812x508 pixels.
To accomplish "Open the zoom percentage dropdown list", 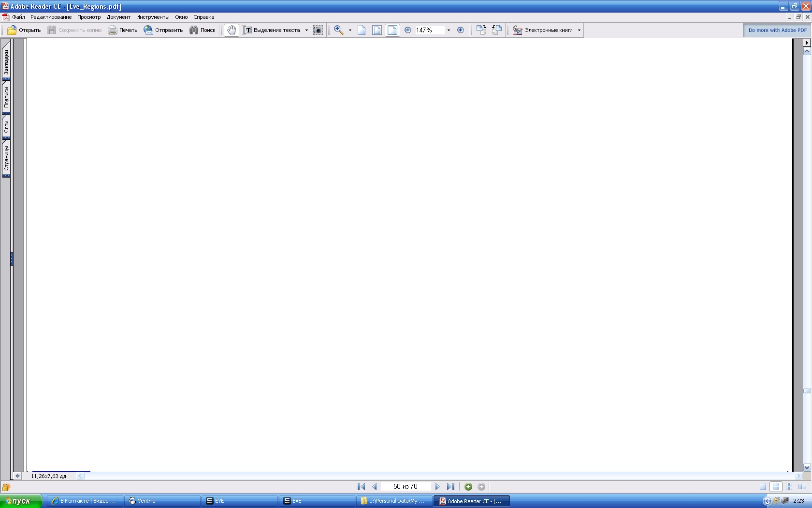I will point(449,30).
